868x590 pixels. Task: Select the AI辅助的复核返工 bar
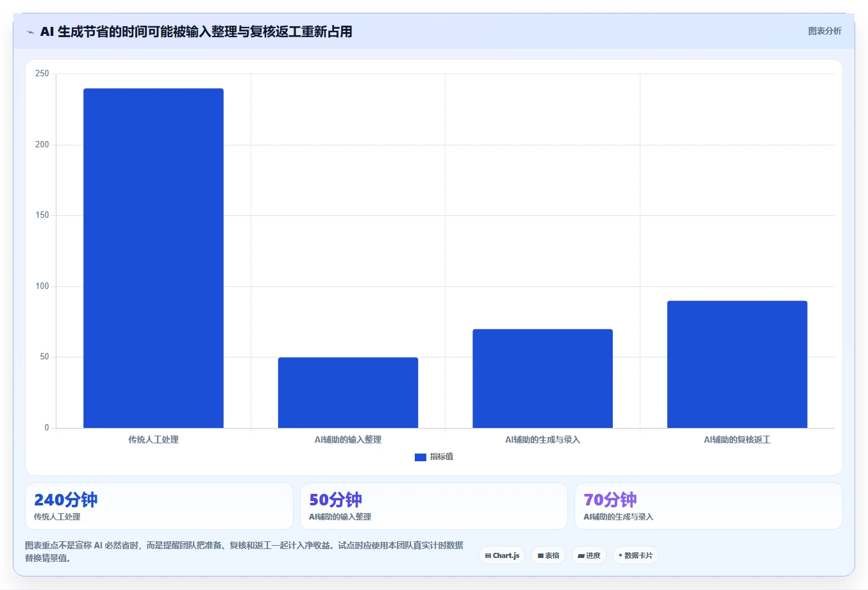[x=737, y=365]
